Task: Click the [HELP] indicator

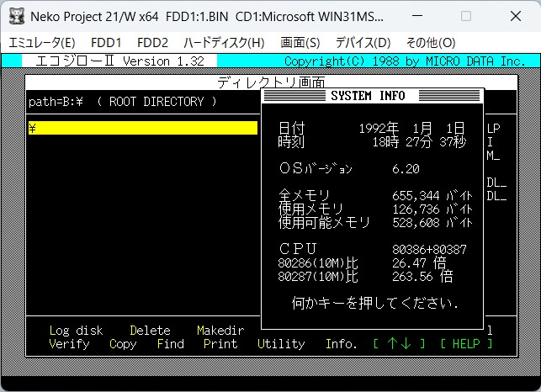Action: click(x=465, y=344)
